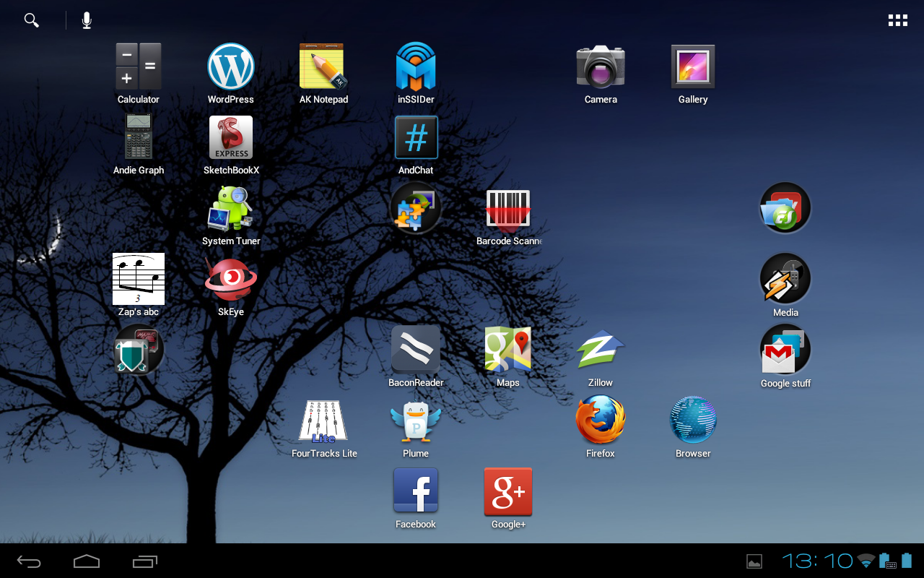The image size is (924, 578).
Task: Tap the Back navigation button
Action: click(29, 561)
